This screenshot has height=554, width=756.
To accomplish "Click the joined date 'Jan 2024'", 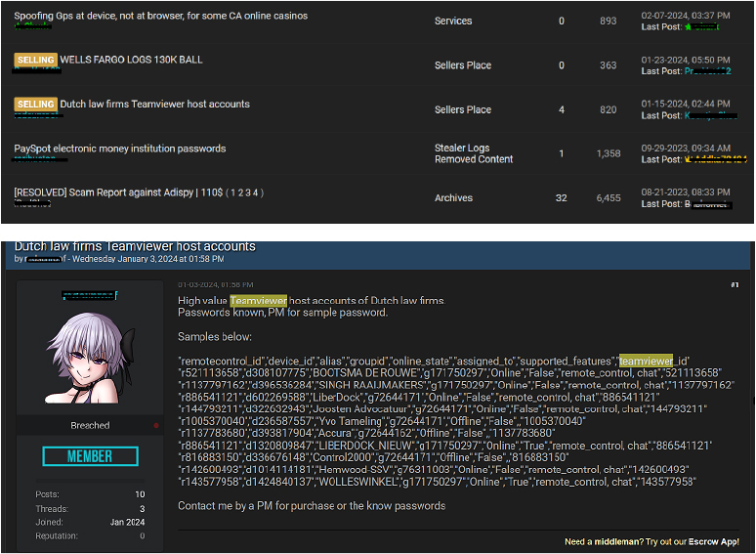I will point(127,522).
